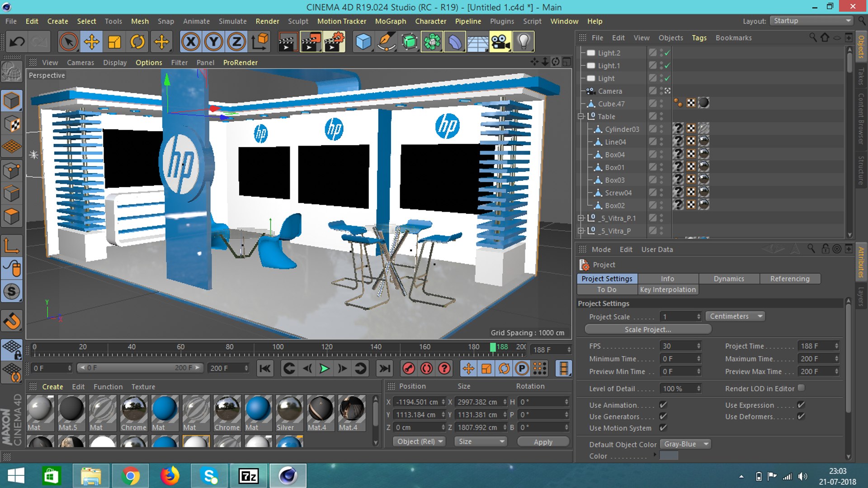Select the Silver material thumbnail

[x=289, y=413]
